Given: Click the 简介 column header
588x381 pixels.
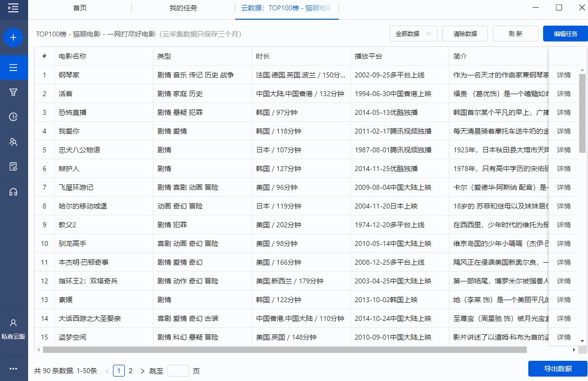Looking at the screenshot, I should 499,56.
